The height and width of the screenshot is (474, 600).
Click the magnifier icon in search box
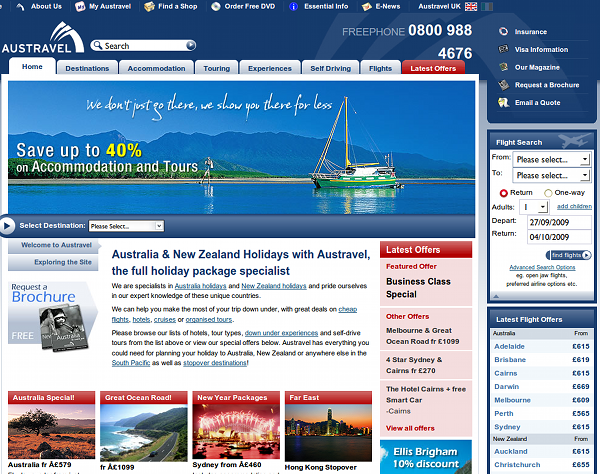coord(98,45)
